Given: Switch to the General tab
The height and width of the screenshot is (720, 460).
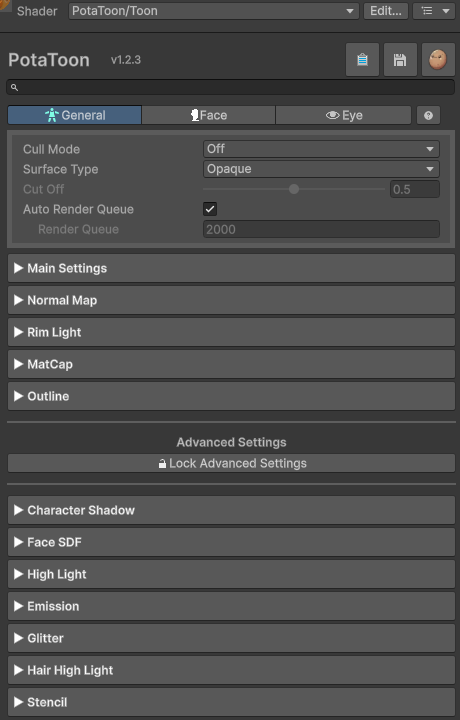Looking at the screenshot, I should [74, 115].
